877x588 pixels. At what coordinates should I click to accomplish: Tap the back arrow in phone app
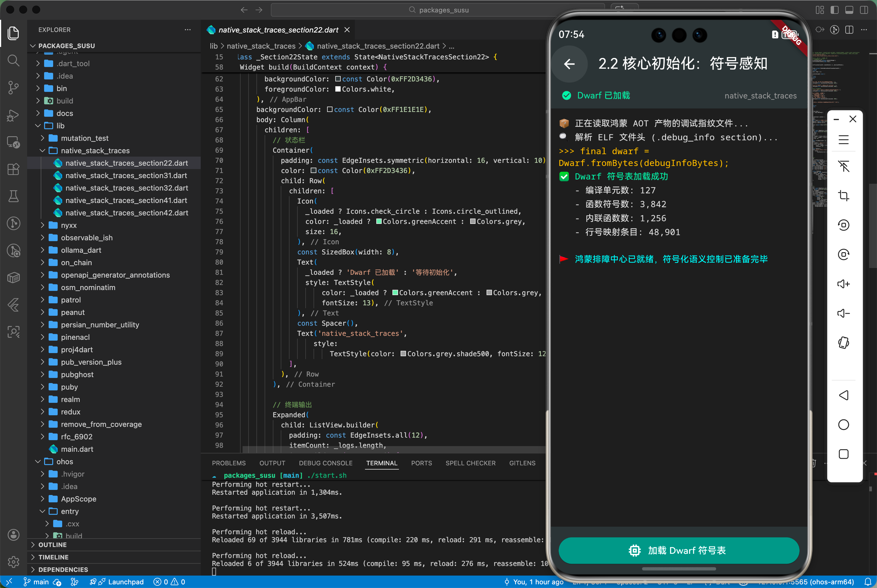(569, 64)
